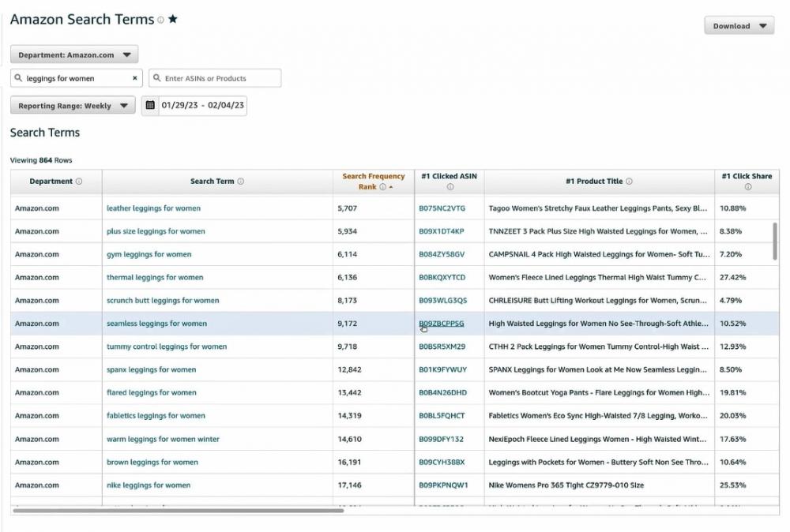This screenshot has width=790, height=532.
Task: Click the Department column header
Action: pos(56,182)
